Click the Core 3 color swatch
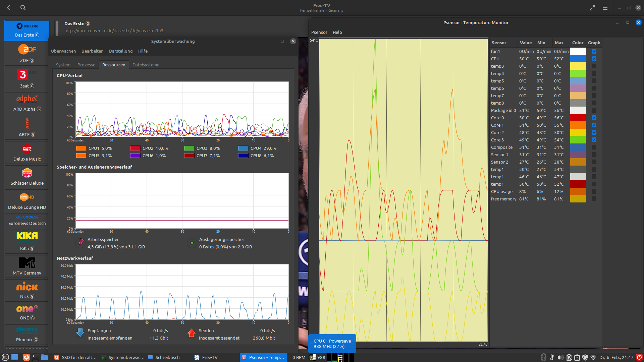The image size is (644, 362). click(x=578, y=140)
